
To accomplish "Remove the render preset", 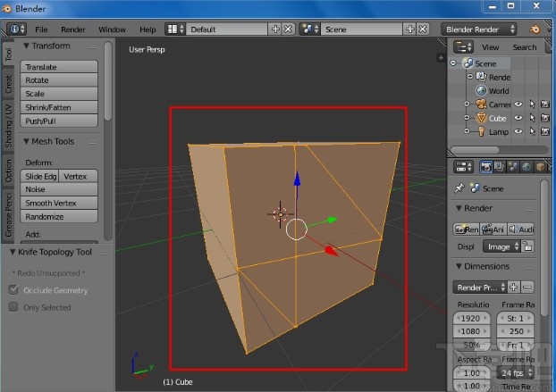I will (527, 288).
